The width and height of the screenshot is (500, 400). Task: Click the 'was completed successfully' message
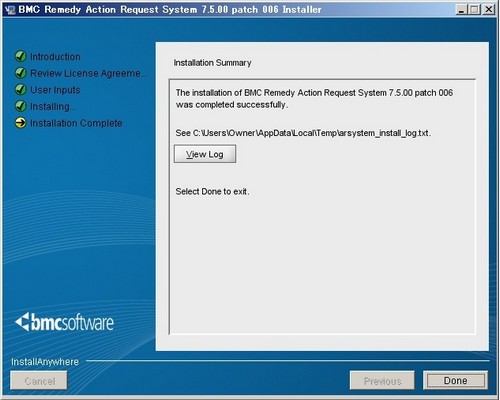[x=232, y=105]
